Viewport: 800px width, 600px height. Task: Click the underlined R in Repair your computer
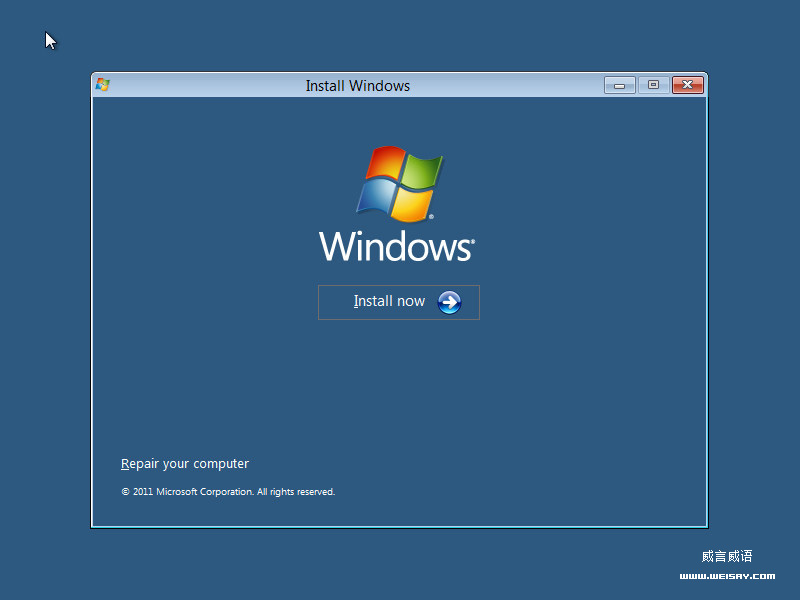click(124, 463)
